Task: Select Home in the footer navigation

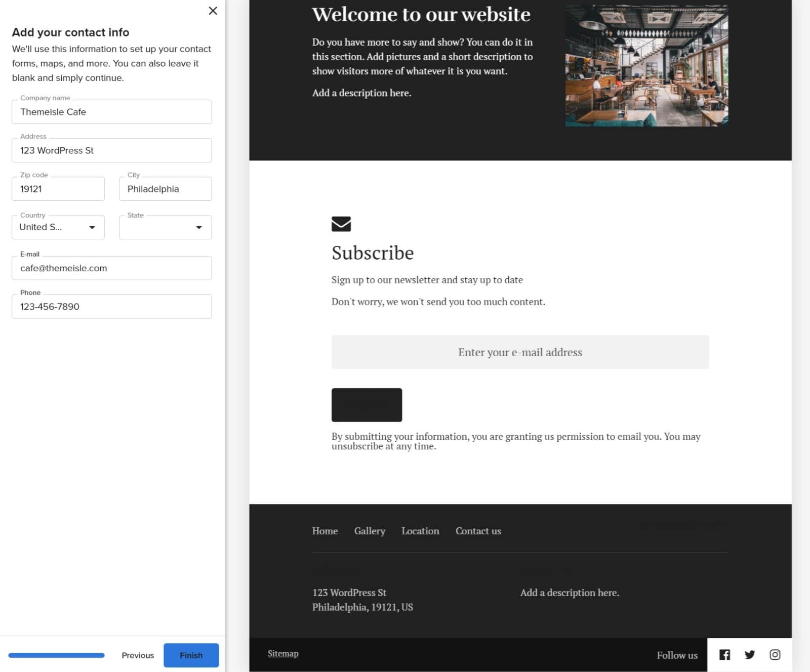Action: 325,531
